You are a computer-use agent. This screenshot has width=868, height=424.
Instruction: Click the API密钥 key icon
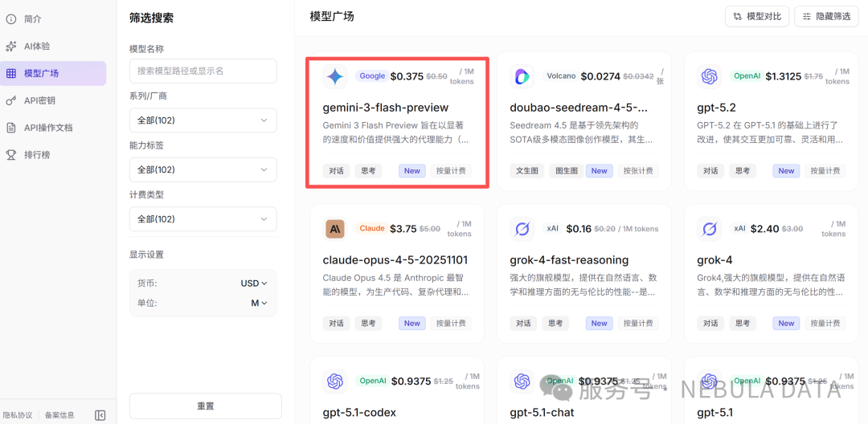[x=10, y=100]
